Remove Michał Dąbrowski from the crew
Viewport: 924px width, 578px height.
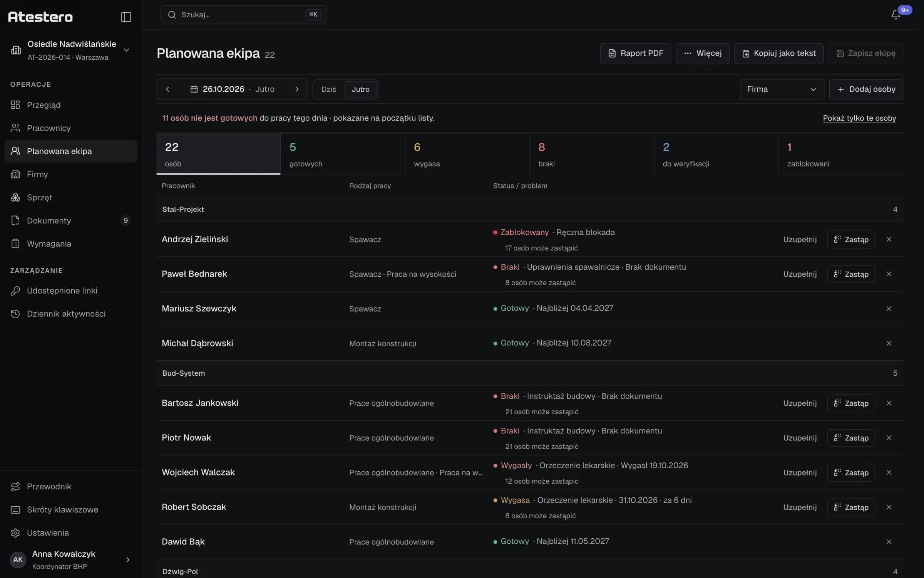[889, 343]
